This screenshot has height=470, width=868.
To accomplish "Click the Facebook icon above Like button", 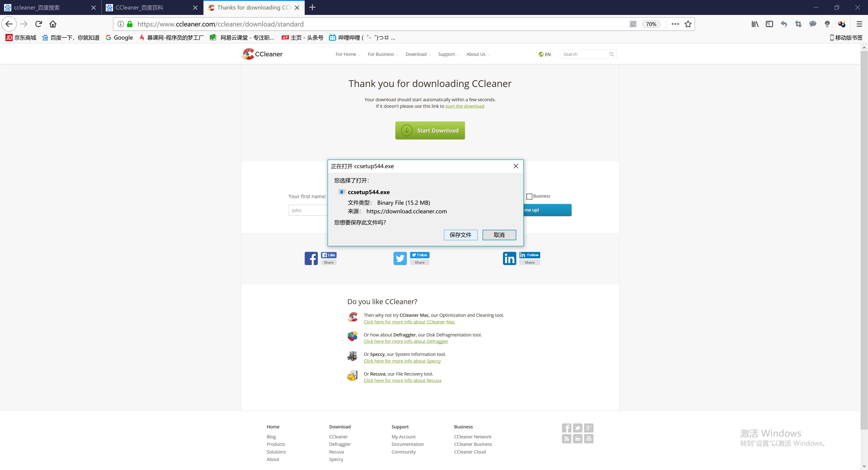I will pos(311,258).
